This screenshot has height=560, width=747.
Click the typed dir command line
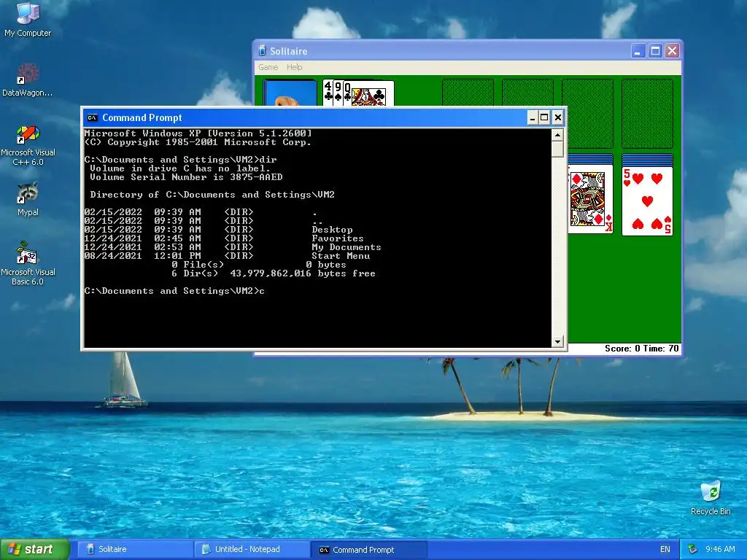tap(180, 160)
